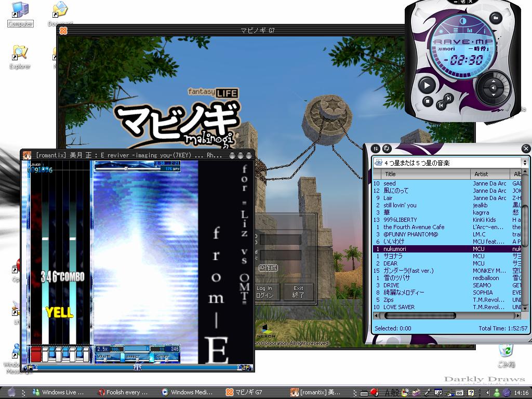Select the song "Lair" in the playlist
Viewport: 532px width, 399px height.
(x=447, y=198)
